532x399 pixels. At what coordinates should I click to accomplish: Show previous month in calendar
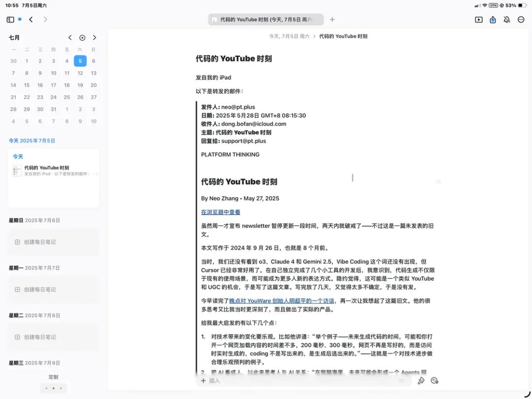pyautogui.click(x=70, y=37)
